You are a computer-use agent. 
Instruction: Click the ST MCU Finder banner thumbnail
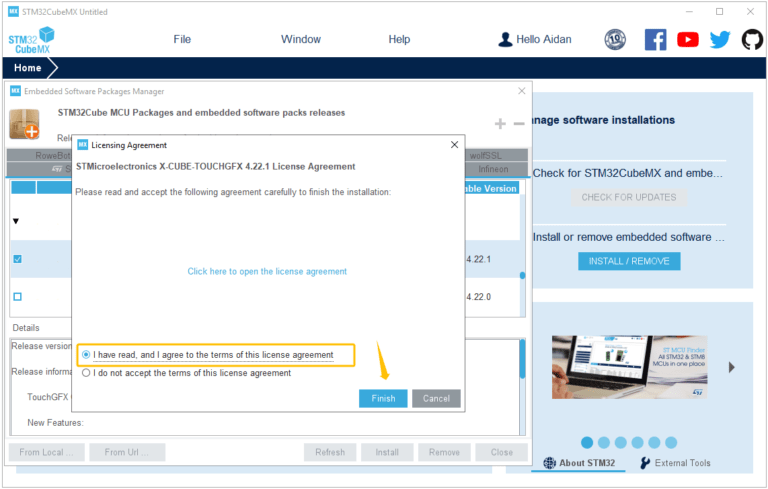point(629,367)
